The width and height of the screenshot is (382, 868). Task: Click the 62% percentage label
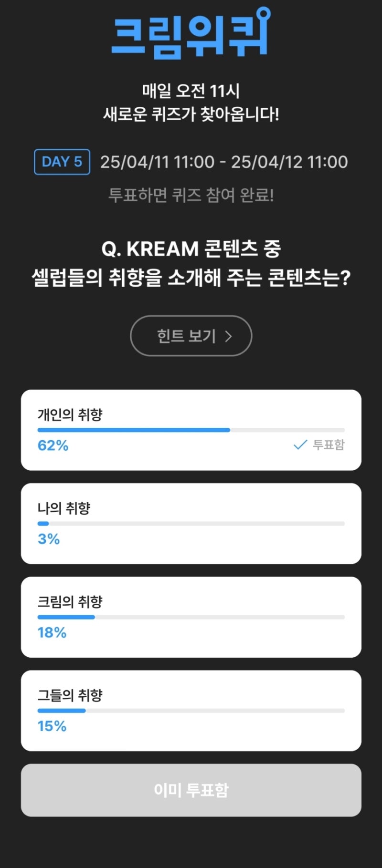click(53, 445)
